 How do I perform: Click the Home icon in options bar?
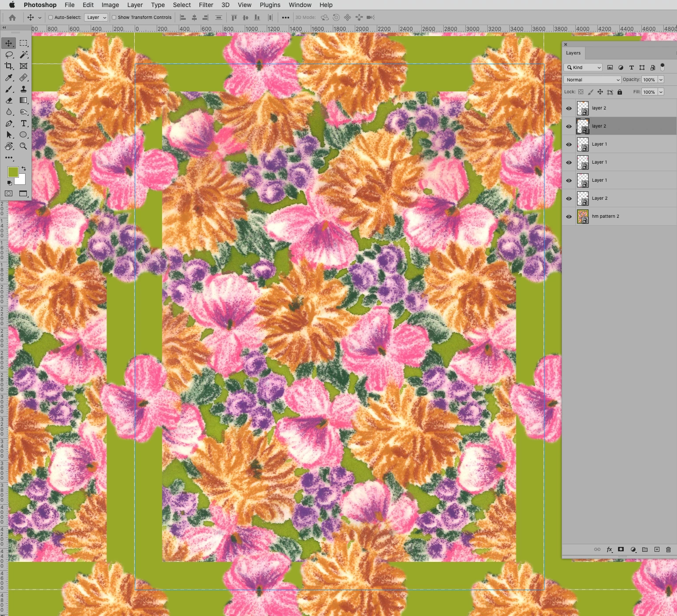(12, 18)
